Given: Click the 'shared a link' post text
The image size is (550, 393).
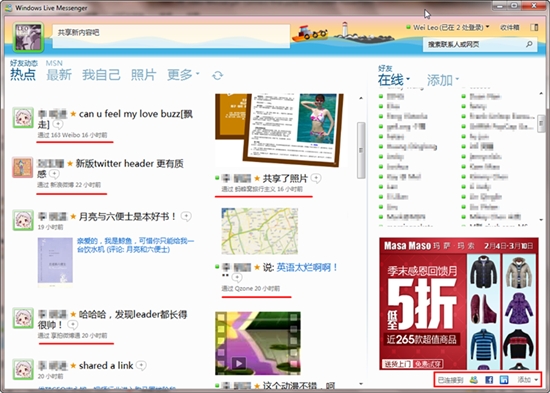Looking at the screenshot, I should coord(106,366).
